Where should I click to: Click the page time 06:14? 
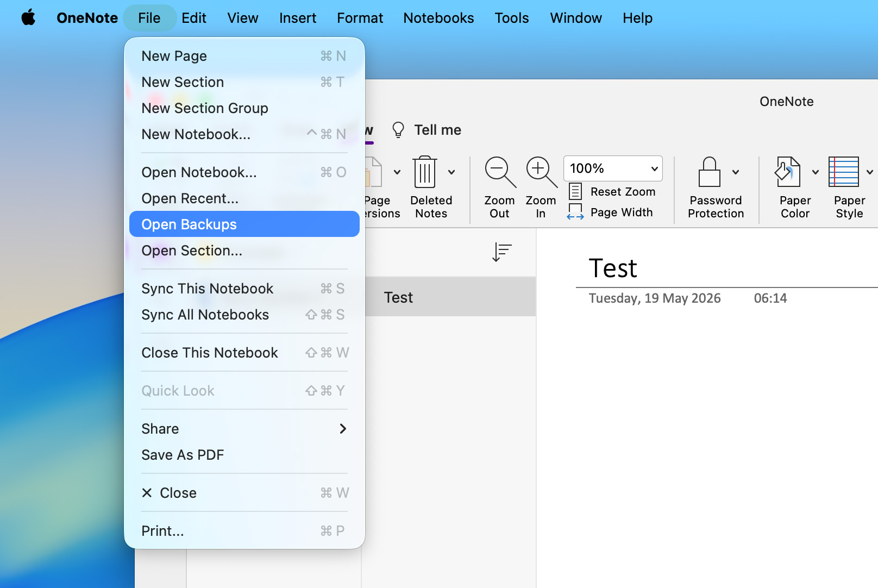pyautogui.click(x=770, y=298)
